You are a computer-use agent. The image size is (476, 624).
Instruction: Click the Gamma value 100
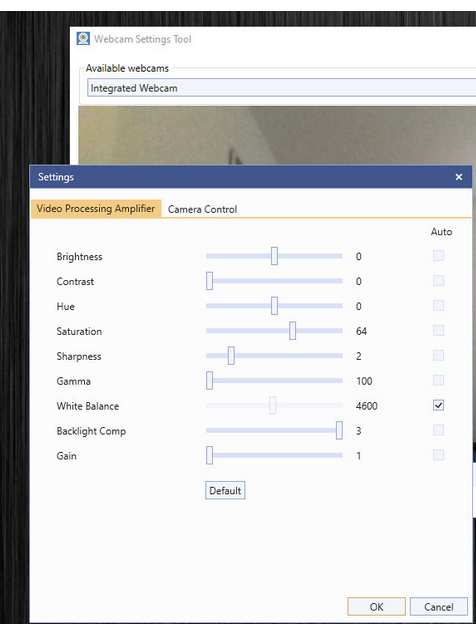point(364,381)
